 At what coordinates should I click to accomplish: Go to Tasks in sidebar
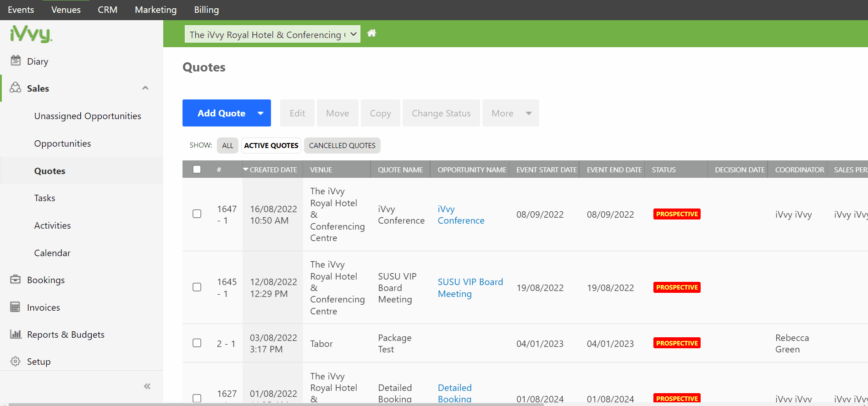point(44,198)
